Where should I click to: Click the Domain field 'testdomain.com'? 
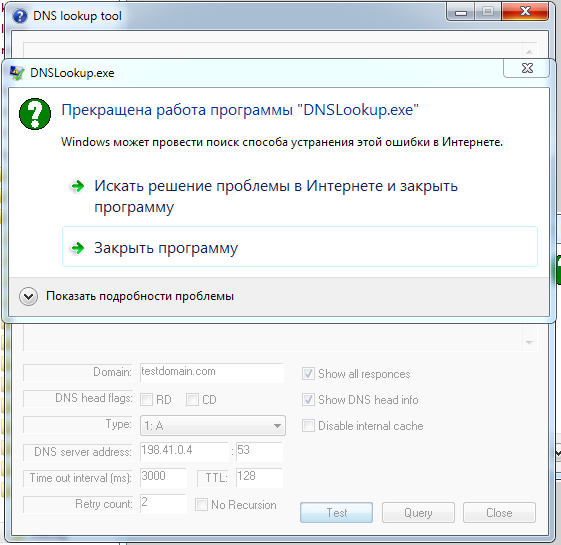(x=212, y=373)
